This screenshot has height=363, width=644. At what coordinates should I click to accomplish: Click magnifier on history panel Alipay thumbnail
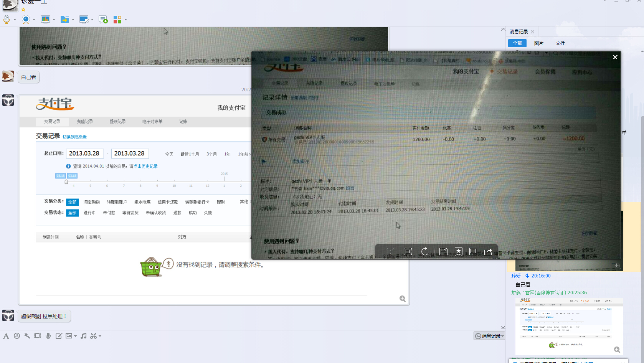[x=617, y=350]
